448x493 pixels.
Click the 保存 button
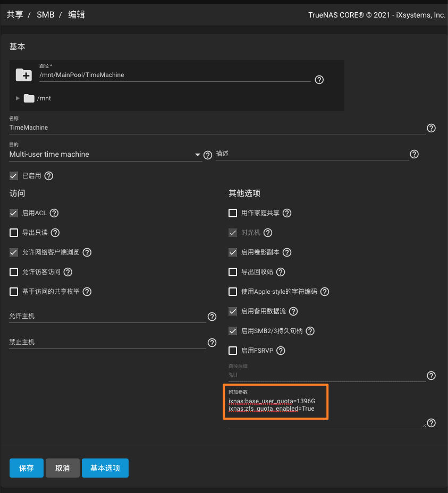27,468
